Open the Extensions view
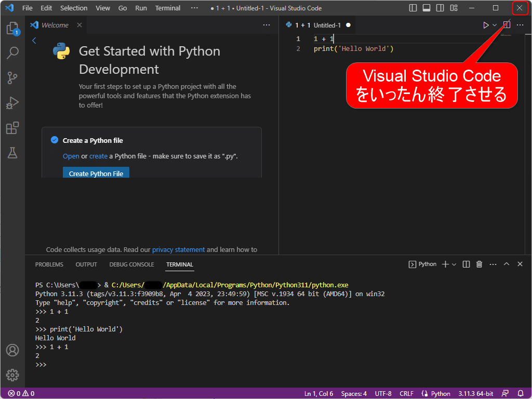The height and width of the screenshot is (399, 532). (12, 128)
